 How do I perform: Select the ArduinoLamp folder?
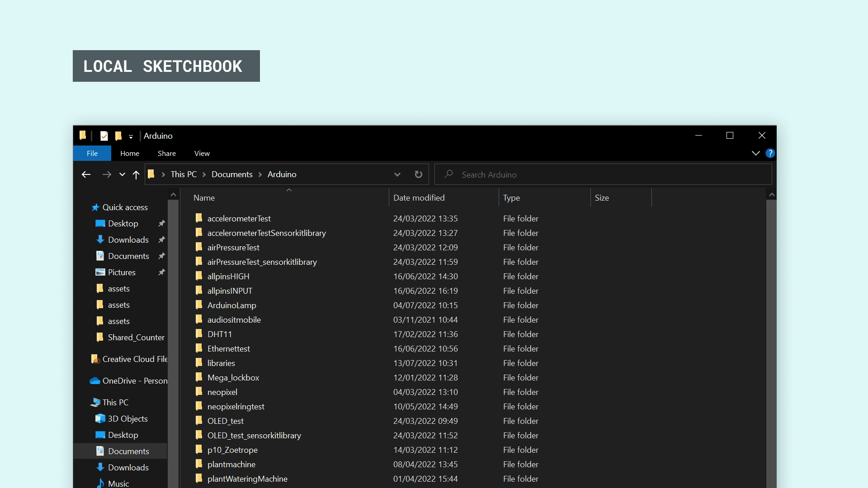click(231, 305)
